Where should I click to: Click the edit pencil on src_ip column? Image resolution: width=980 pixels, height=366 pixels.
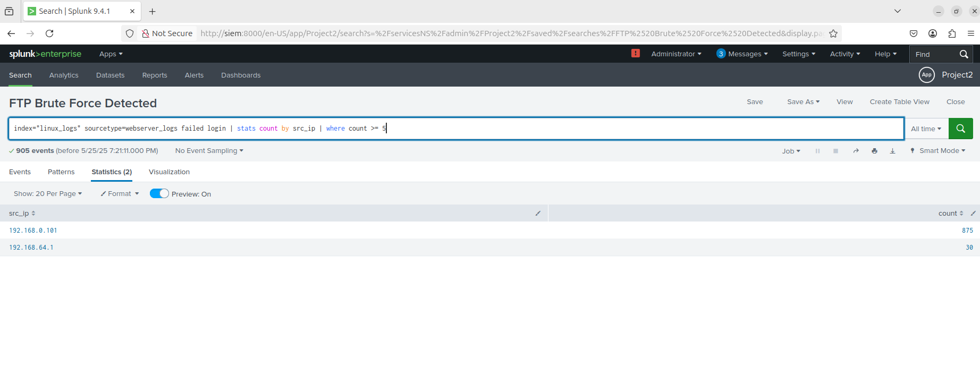click(x=538, y=213)
